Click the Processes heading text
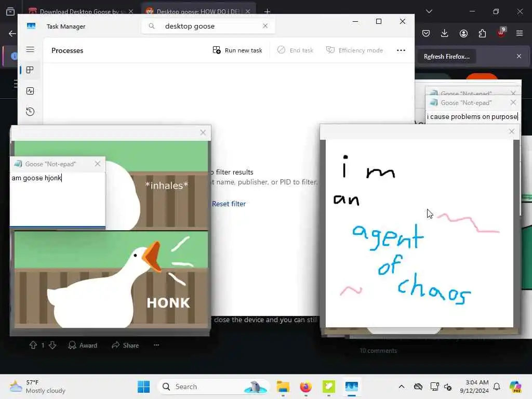Viewport: 532px width, 399px height. [x=67, y=50]
